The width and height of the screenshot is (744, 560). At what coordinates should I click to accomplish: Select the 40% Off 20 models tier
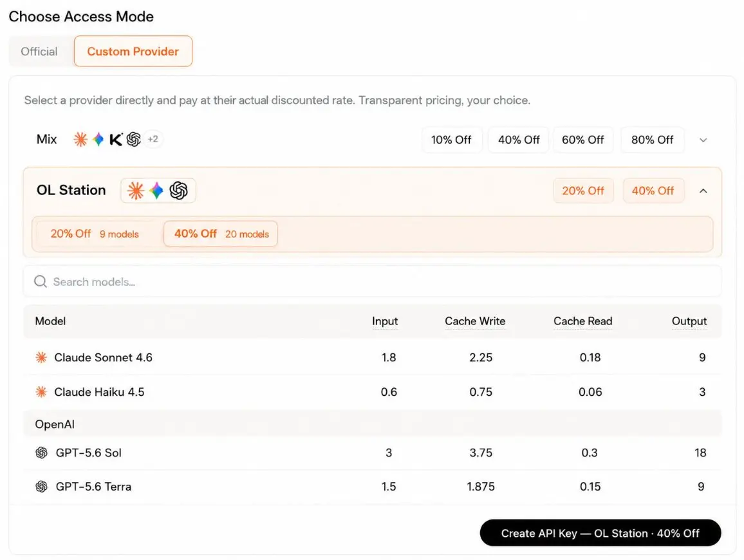[x=221, y=234]
